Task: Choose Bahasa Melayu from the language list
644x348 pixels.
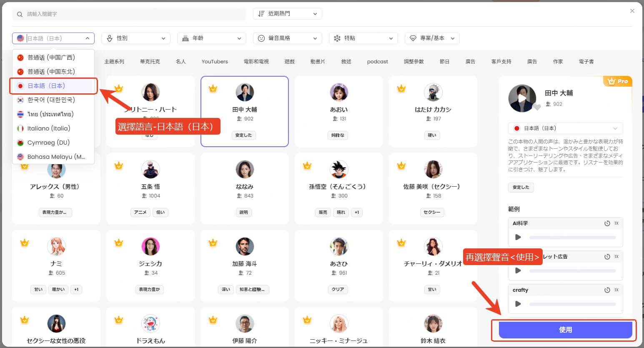Action: tap(53, 157)
